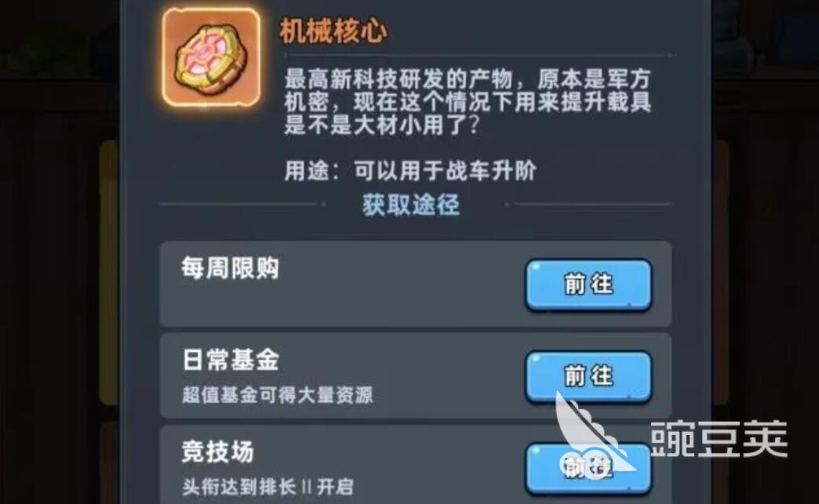Click 超值基金可得大量资源 subtitle
Viewport: 819px width, 504px height.
click(278, 395)
